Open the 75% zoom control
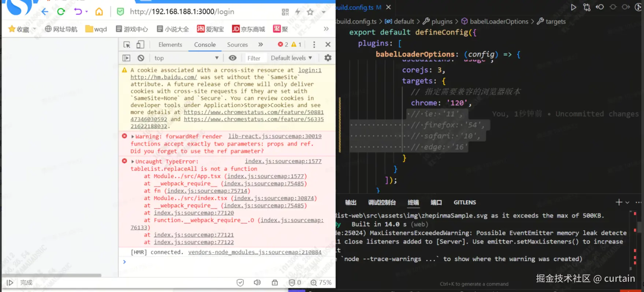This screenshot has width=644, height=292. click(x=321, y=282)
